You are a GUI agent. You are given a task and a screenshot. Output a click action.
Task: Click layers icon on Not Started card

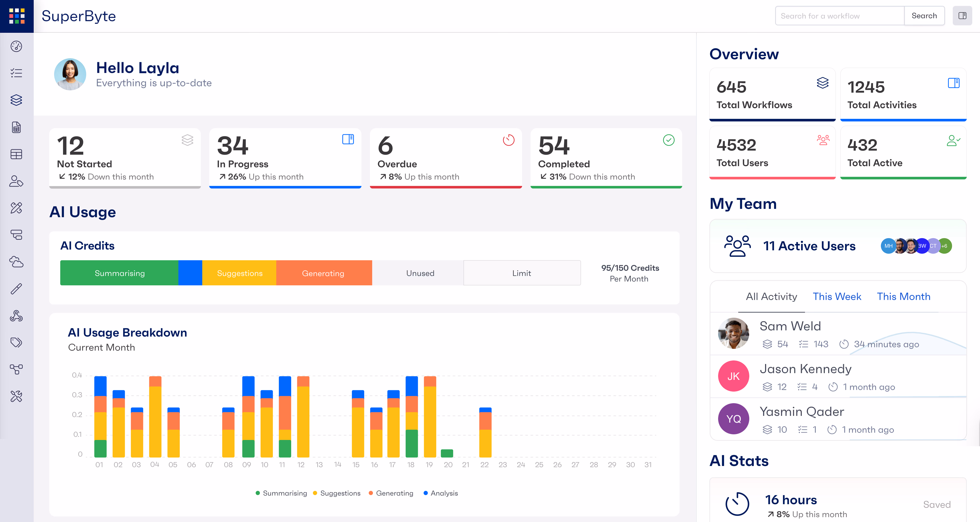click(187, 140)
